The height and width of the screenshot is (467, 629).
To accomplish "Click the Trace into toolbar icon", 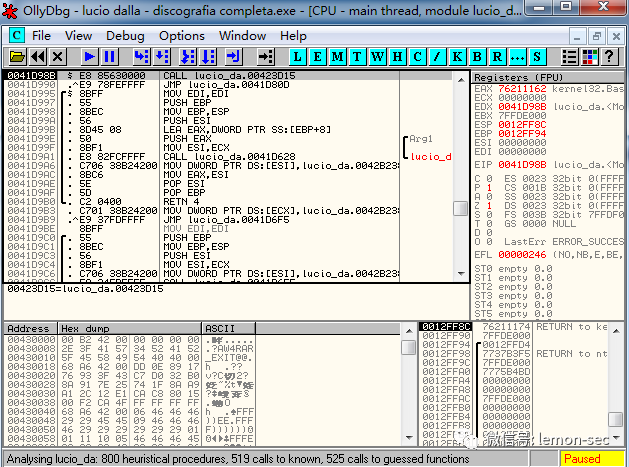I will [188, 57].
